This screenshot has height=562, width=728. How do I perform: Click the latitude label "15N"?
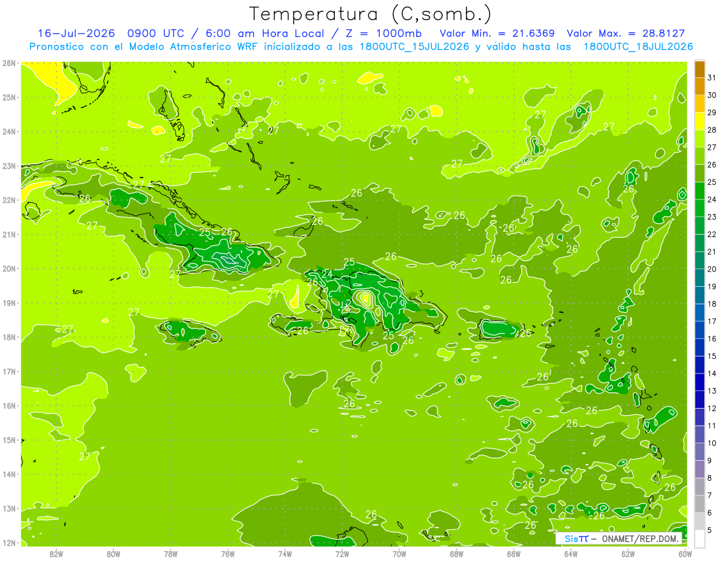coord(8,440)
